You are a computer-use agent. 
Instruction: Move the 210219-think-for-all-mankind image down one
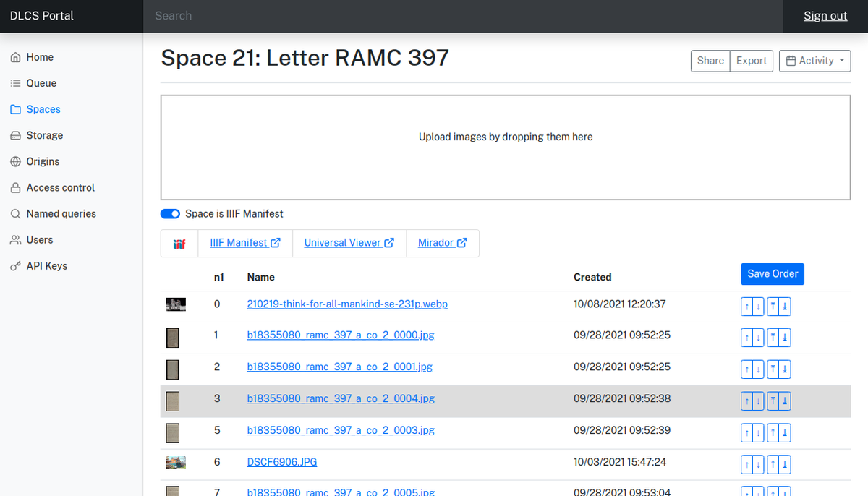point(758,306)
